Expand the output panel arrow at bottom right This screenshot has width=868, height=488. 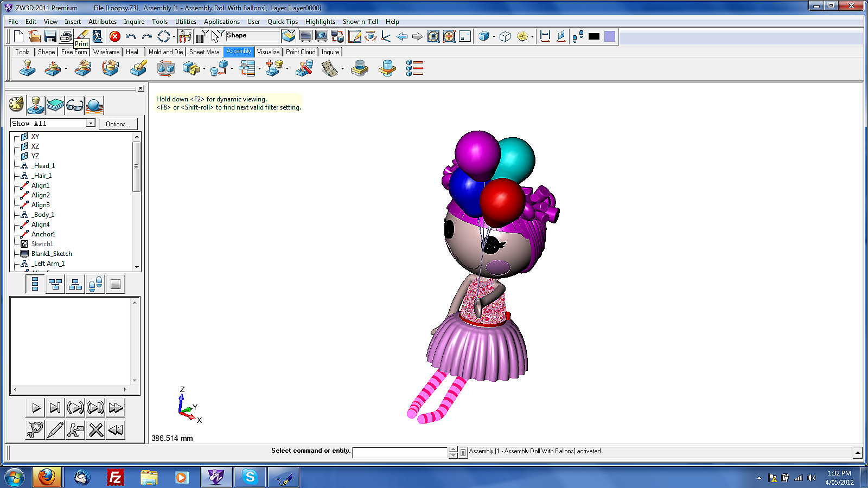(858, 452)
